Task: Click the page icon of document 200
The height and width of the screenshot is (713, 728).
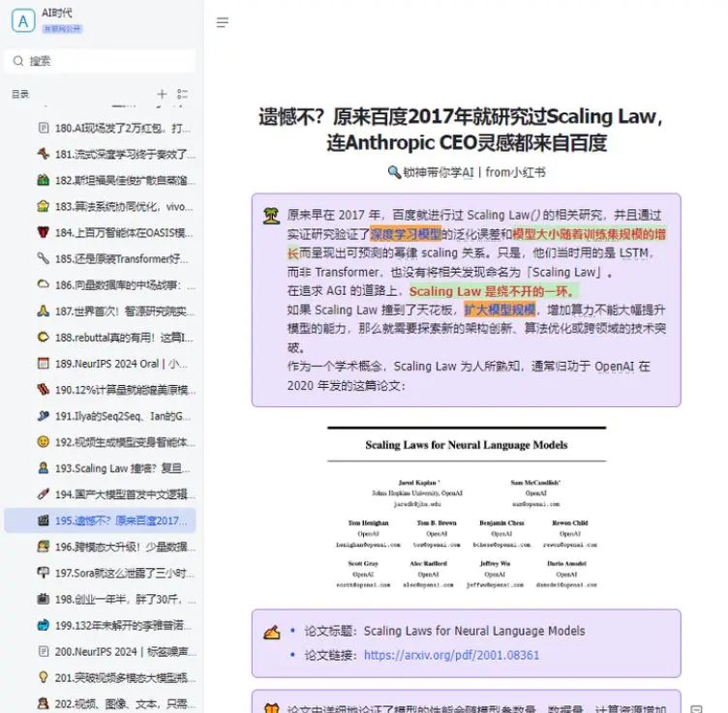Action: (x=44, y=651)
